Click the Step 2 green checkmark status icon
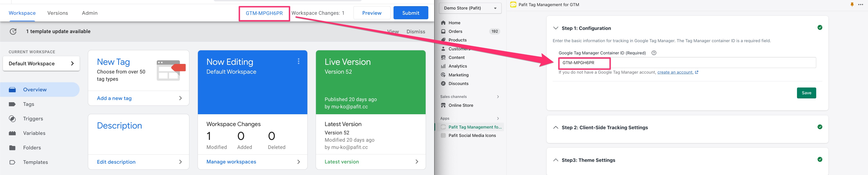The height and width of the screenshot is (175, 868). point(820,127)
